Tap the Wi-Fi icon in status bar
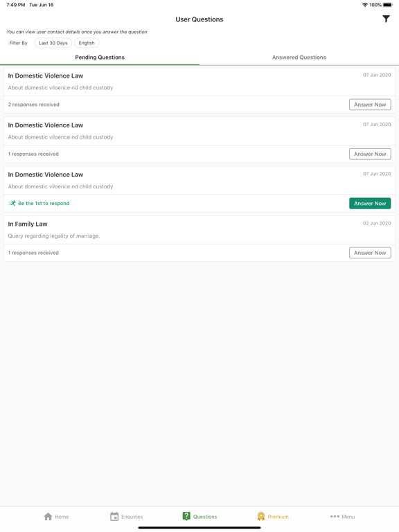 pyautogui.click(x=365, y=5)
